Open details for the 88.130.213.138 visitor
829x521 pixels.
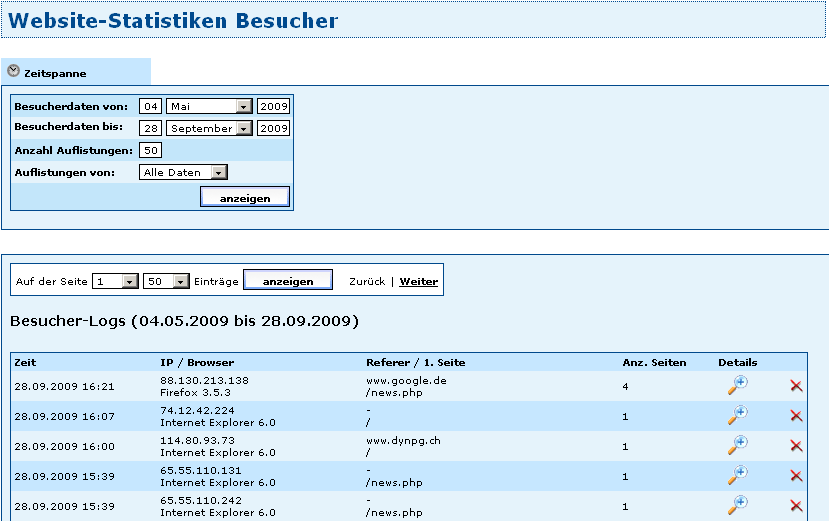(737, 386)
